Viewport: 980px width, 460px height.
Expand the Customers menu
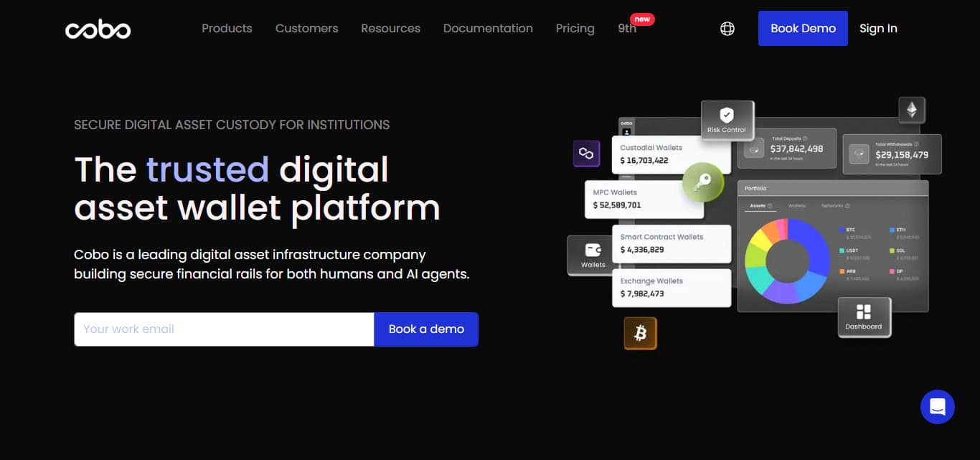(306, 29)
